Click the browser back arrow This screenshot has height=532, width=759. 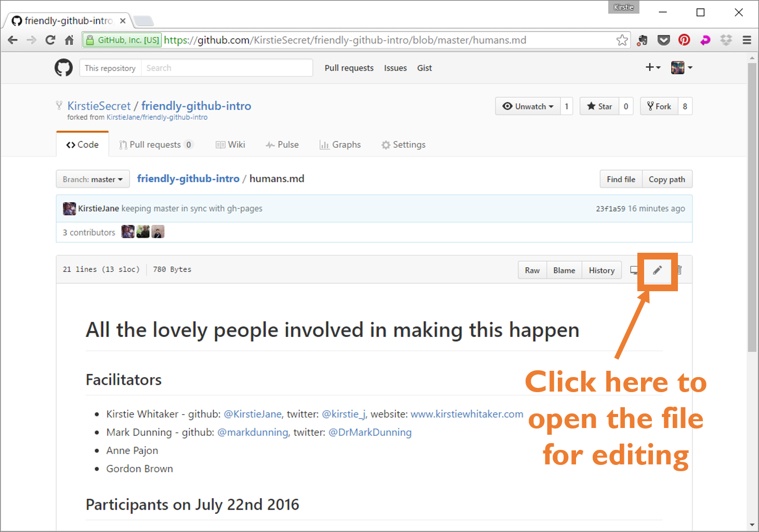tap(13, 40)
